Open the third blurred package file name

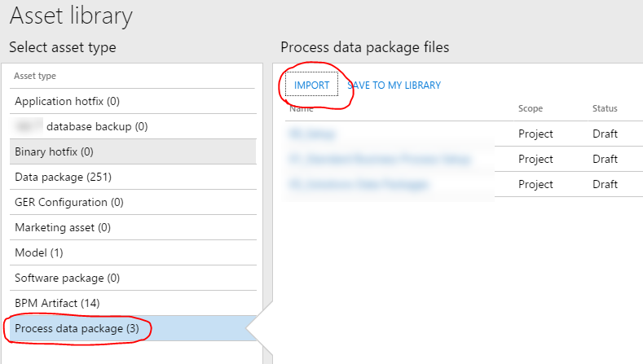[x=358, y=185]
